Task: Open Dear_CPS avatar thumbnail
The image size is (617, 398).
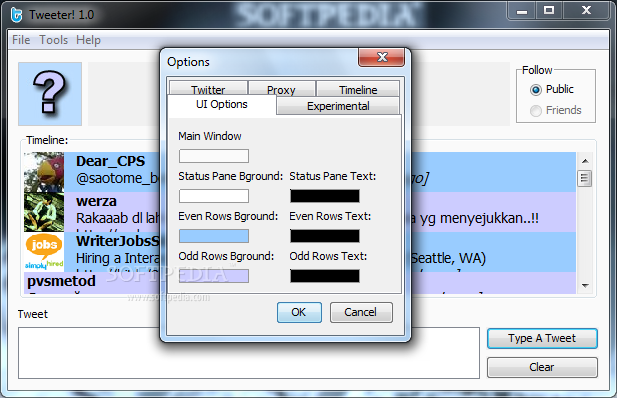Action: coord(44,172)
